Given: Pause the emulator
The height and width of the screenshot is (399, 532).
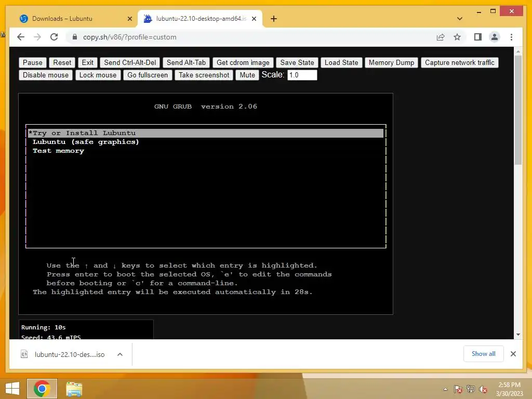Looking at the screenshot, I should (x=33, y=62).
